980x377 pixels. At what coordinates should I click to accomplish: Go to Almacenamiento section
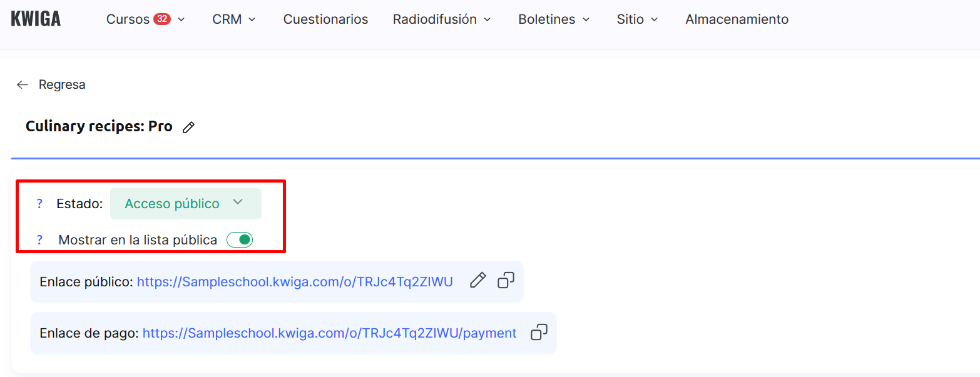pos(737,19)
